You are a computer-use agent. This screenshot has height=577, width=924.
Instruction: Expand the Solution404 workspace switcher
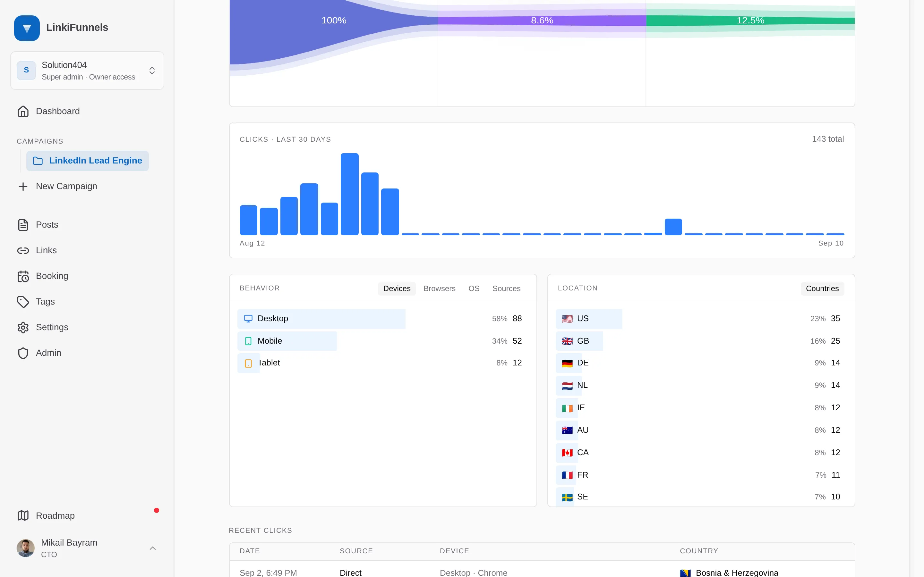[87, 71]
